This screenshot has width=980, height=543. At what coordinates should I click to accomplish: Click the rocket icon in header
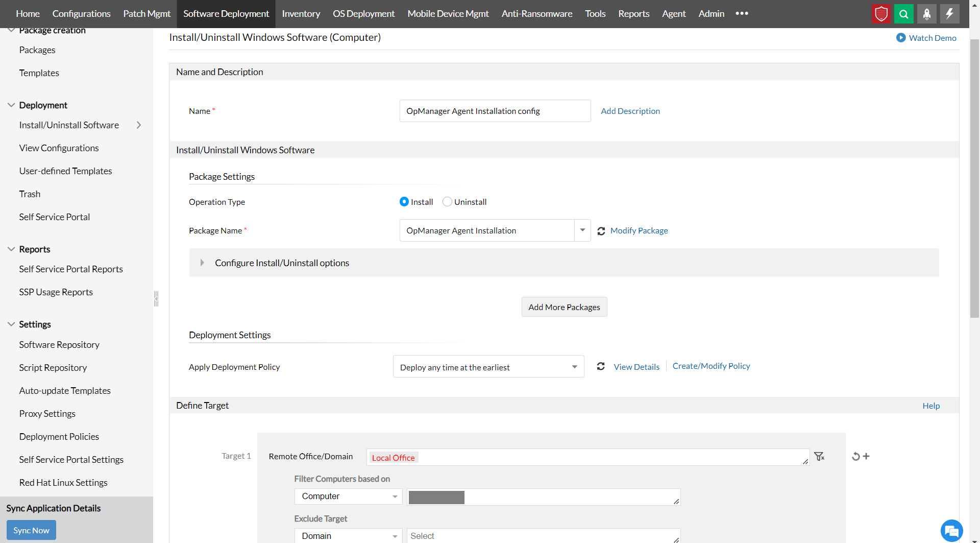(x=926, y=14)
